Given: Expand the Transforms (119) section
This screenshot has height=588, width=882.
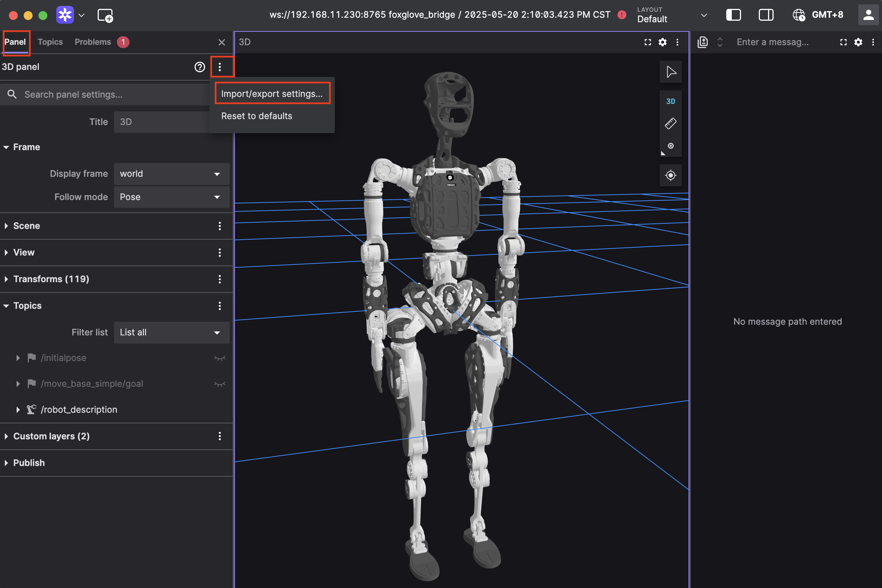Looking at the screenshot, I should point(51,279).
